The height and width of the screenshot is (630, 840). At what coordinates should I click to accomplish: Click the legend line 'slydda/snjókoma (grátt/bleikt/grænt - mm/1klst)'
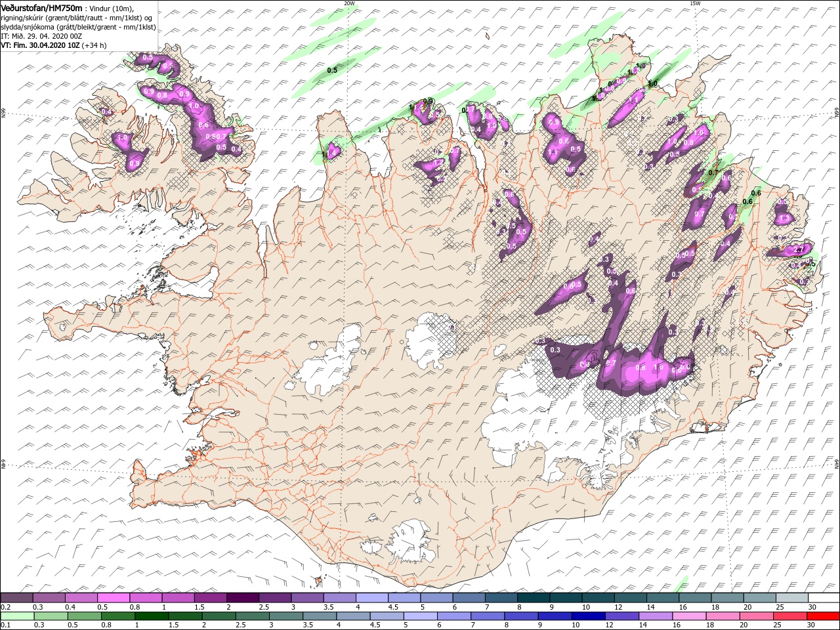pyautogui.click(x=79, y=27)
